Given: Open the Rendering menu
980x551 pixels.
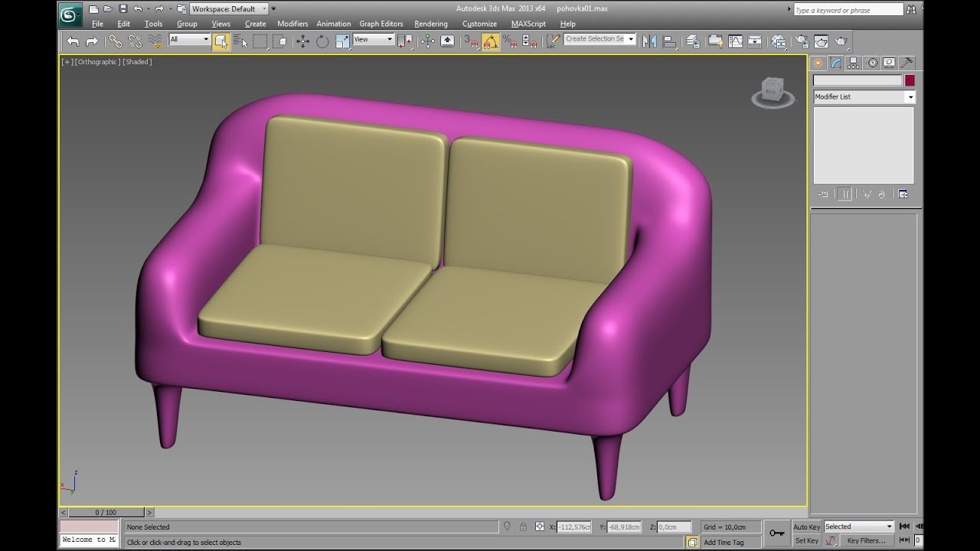Looking at the screenshot, I should (x=430, y=24).
